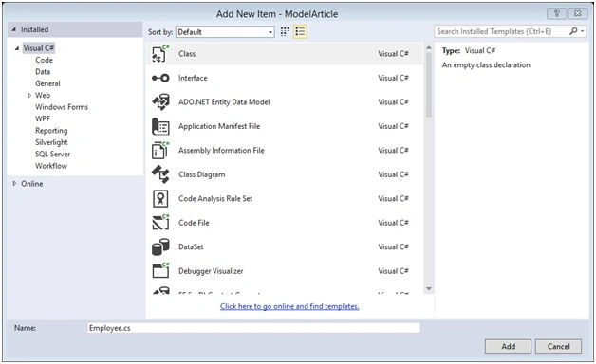Select the Installed heading

point(34,29)
